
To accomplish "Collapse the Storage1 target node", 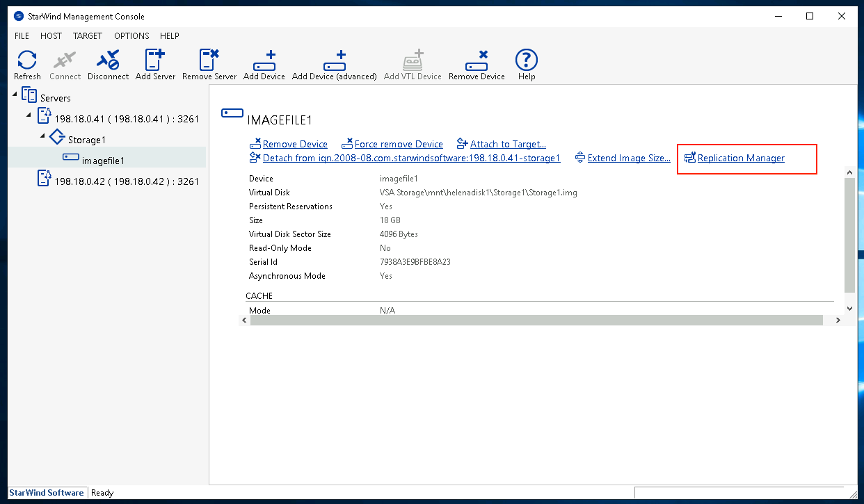I will point(42,135).
